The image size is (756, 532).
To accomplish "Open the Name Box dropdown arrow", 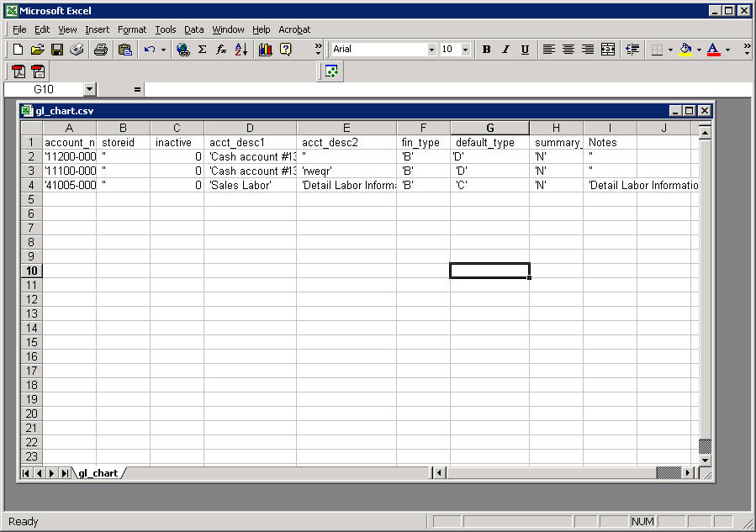I will [90, 89].
